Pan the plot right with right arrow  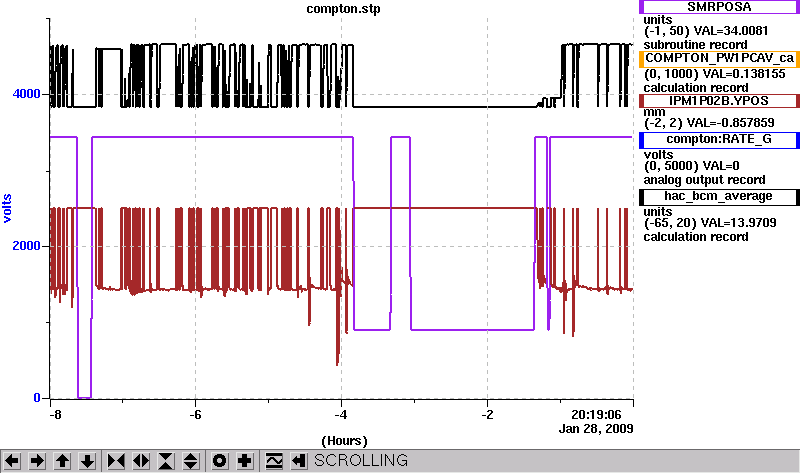[x=37, y=461]
